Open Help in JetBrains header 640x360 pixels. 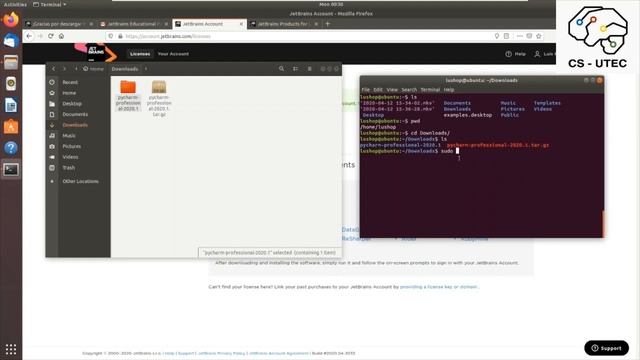click(x=515, y=54)
